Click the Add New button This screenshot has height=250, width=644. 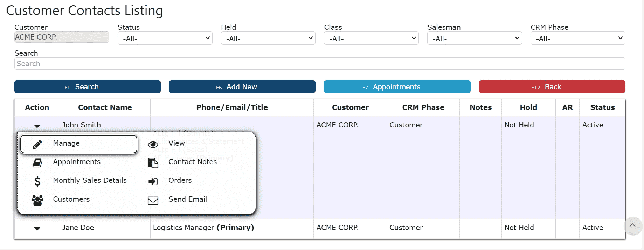[x=242, y=87]
